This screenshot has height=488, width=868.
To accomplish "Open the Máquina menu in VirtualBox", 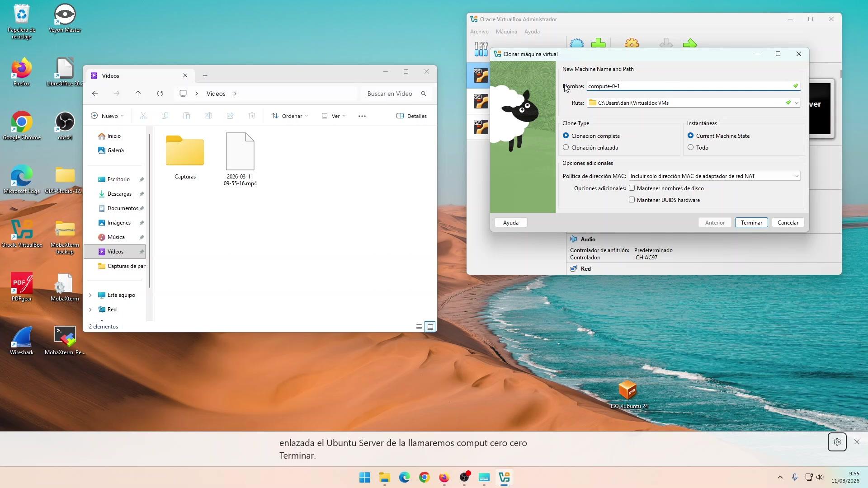I will (506, 32).
